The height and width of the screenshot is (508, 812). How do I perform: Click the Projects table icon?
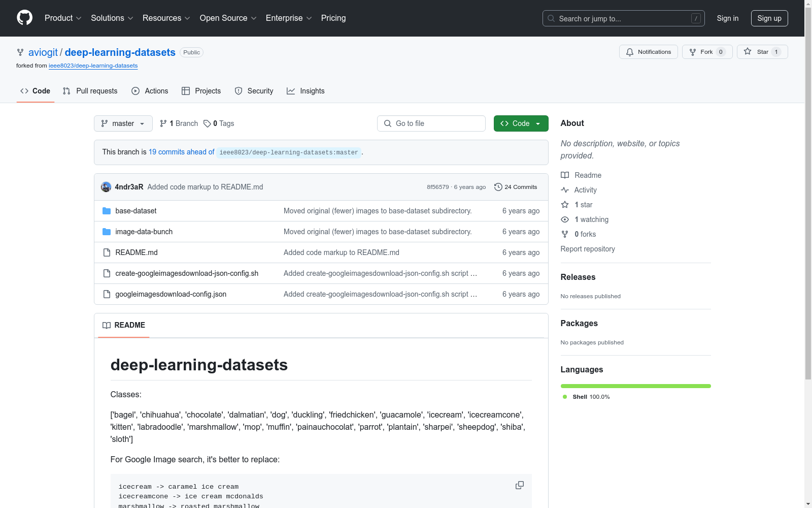point(186,91)
